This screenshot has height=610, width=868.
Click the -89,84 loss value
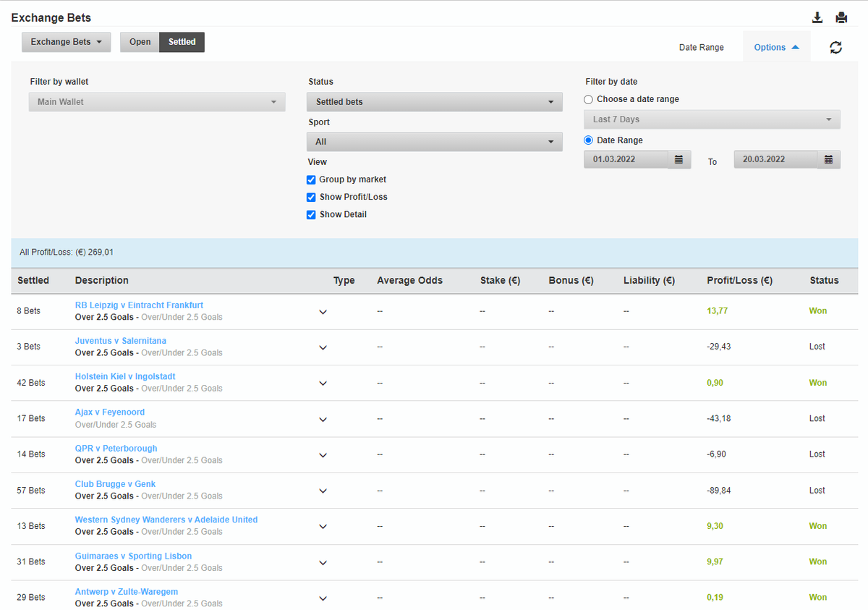click(x=719, y=491)
